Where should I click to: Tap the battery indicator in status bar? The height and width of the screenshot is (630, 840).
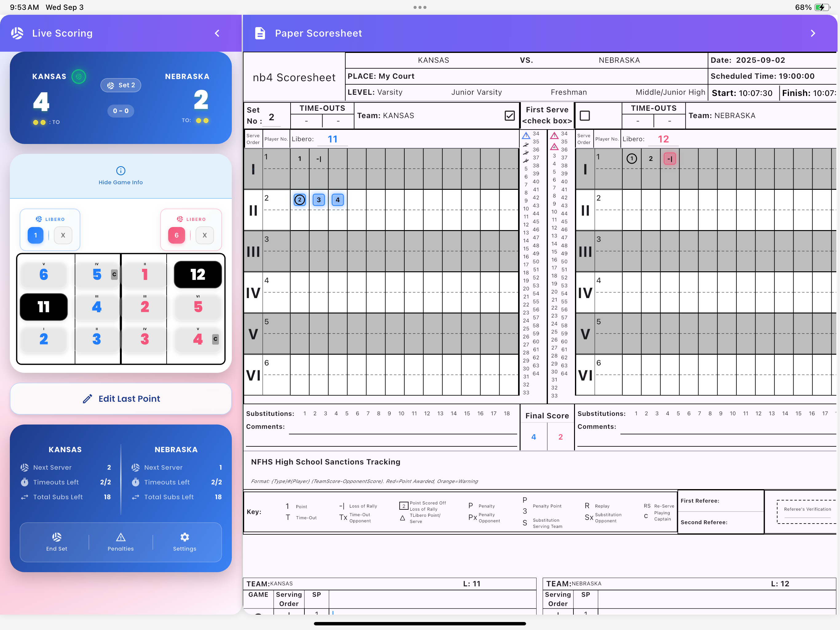822,7
